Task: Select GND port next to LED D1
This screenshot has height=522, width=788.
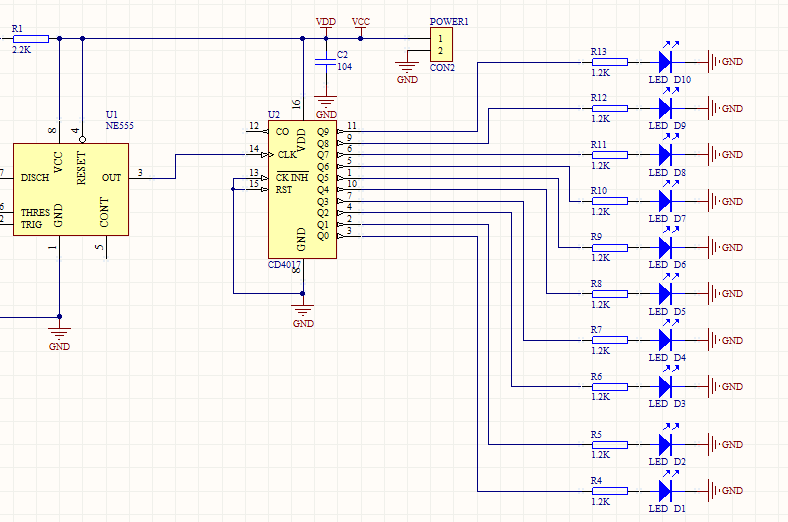Action: tap(725, 491)
